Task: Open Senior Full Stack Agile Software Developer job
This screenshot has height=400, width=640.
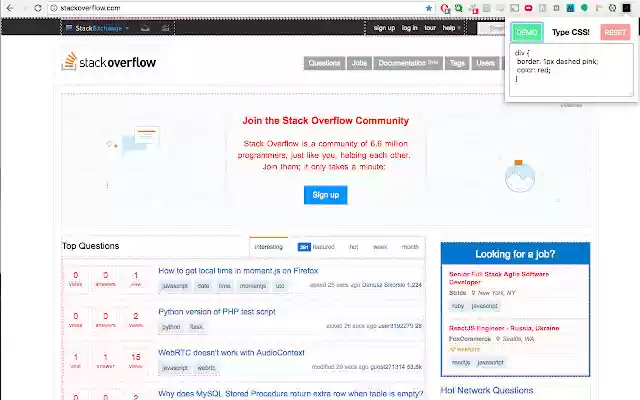Action: [x=499, y=278]
